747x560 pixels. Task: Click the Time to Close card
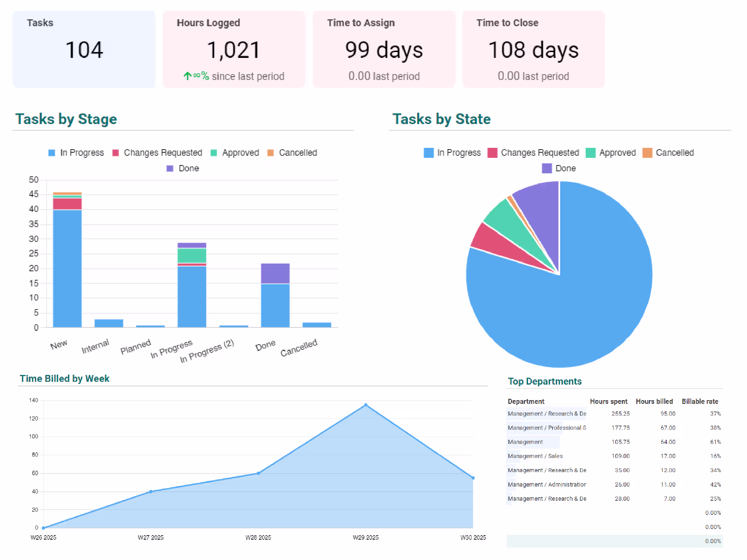coord(533,49)
